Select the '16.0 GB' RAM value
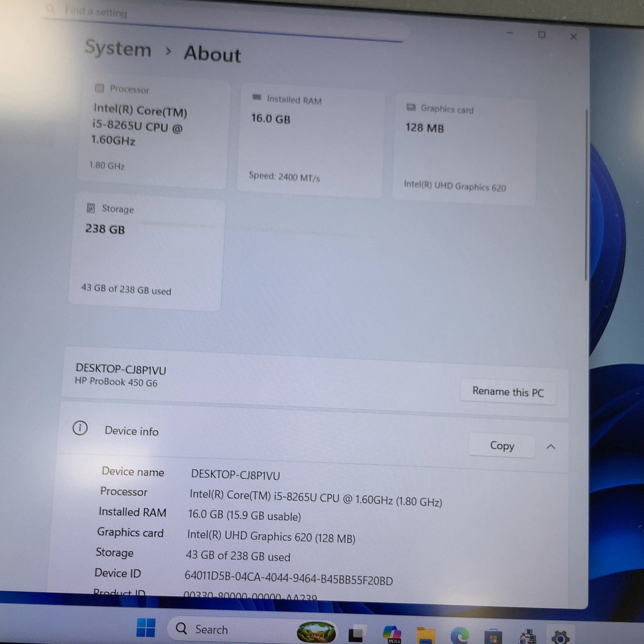Viewport: 644px width, 644px height. point(271,119)
